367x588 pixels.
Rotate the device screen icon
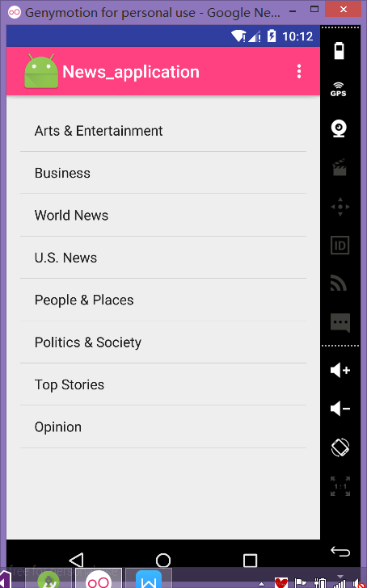(x=340, y=447)
